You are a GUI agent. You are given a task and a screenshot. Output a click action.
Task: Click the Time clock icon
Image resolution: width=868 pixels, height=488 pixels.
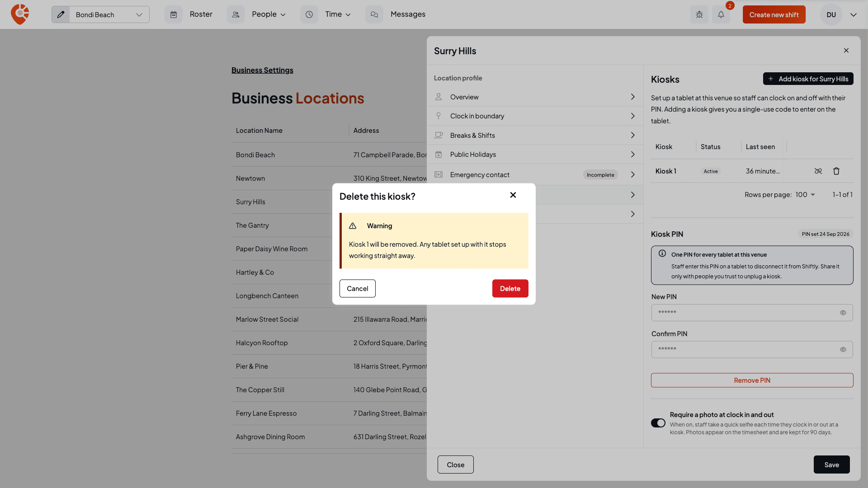tap(309, 14)
